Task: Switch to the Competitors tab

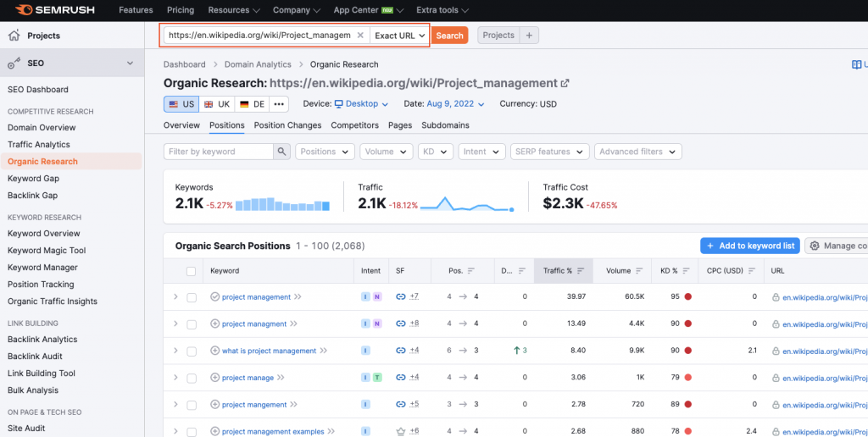Action: click(x=355, y=125)
